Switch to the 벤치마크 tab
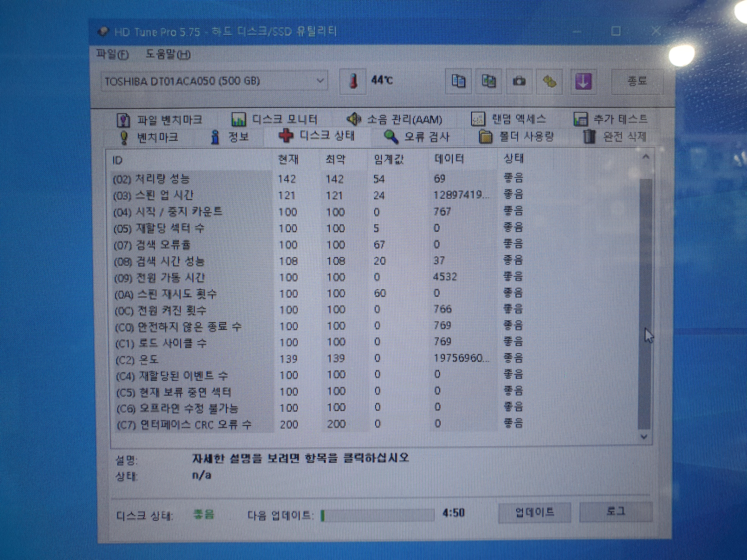Viewport: 747px width, 560px height. pos(149,137)
